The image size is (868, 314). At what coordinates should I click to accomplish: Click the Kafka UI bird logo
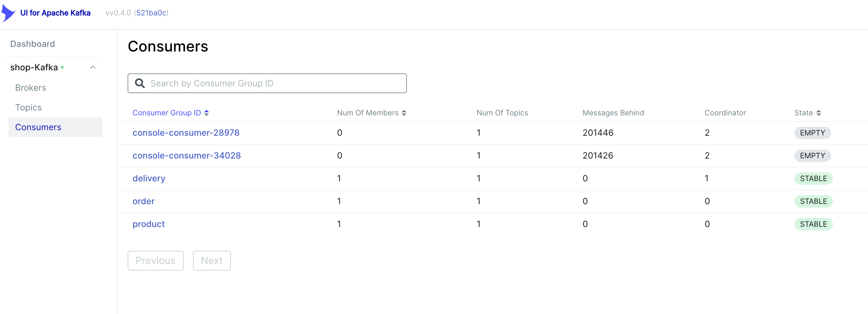[8, 13]
